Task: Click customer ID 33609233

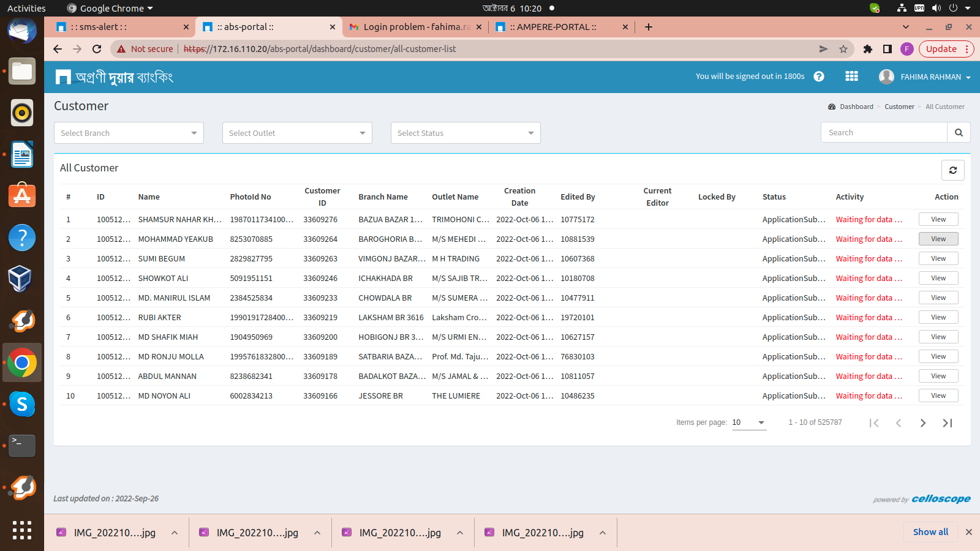Action: pos(320,298)
